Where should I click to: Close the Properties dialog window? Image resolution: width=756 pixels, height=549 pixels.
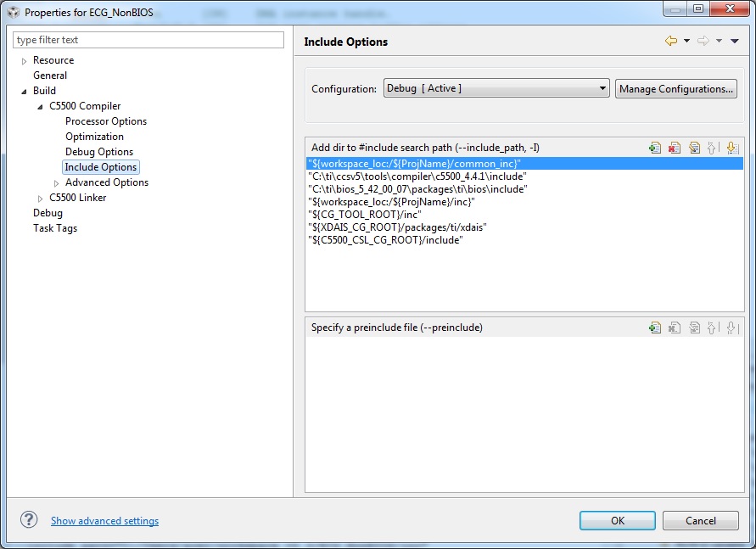pos(730,8)
